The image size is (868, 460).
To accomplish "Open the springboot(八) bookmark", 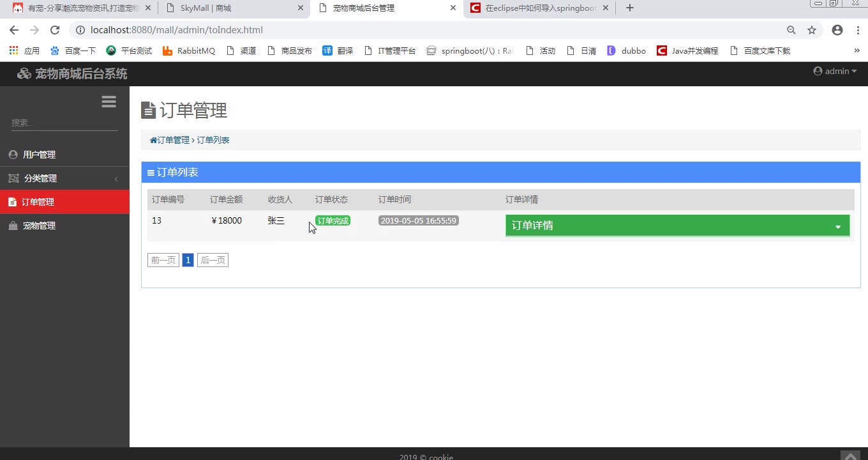I will (470, 50).
